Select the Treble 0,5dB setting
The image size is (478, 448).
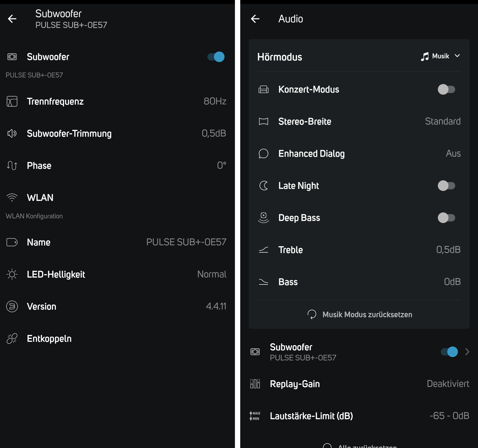[x=448, y=250]
